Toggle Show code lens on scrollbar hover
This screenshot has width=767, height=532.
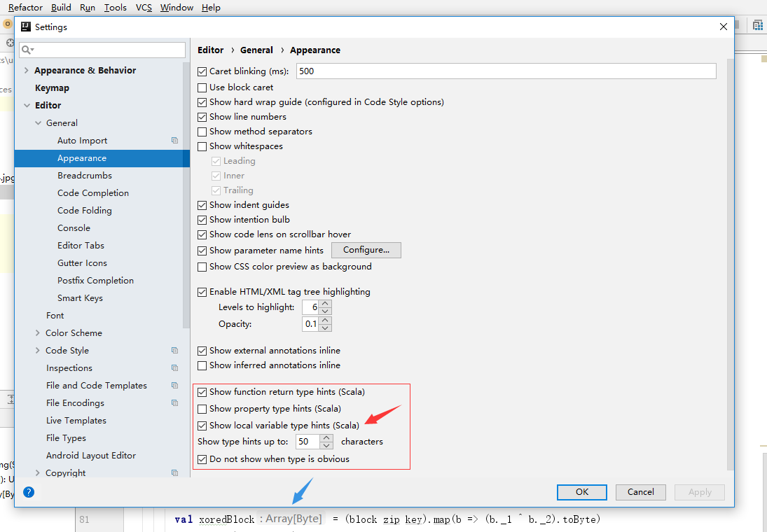click(202, 234)
